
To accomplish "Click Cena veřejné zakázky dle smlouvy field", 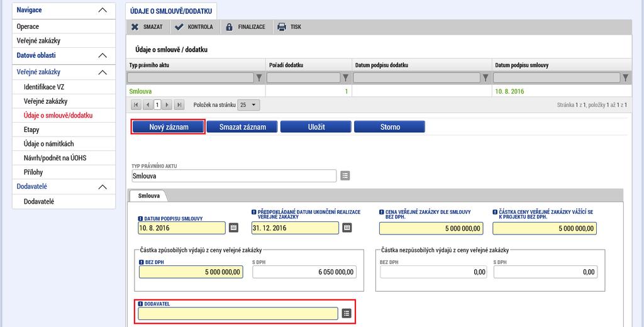I will (x=431, y=228).
